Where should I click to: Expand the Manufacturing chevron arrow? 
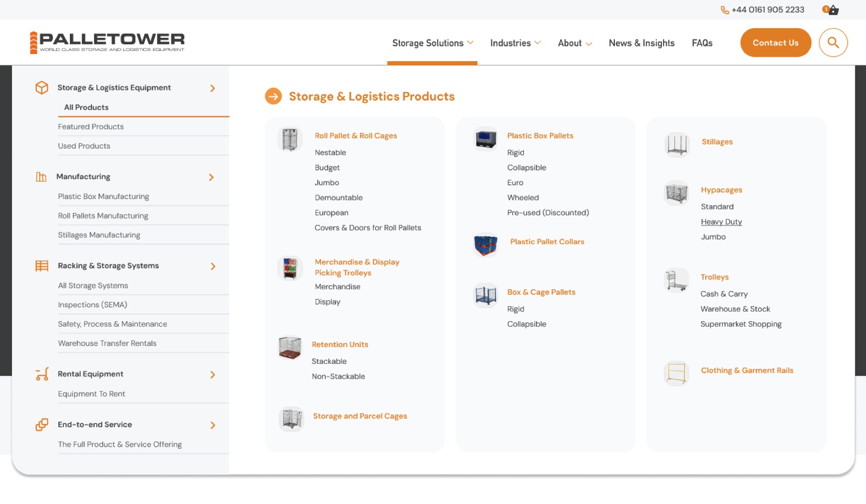click(x=212, y=177)
